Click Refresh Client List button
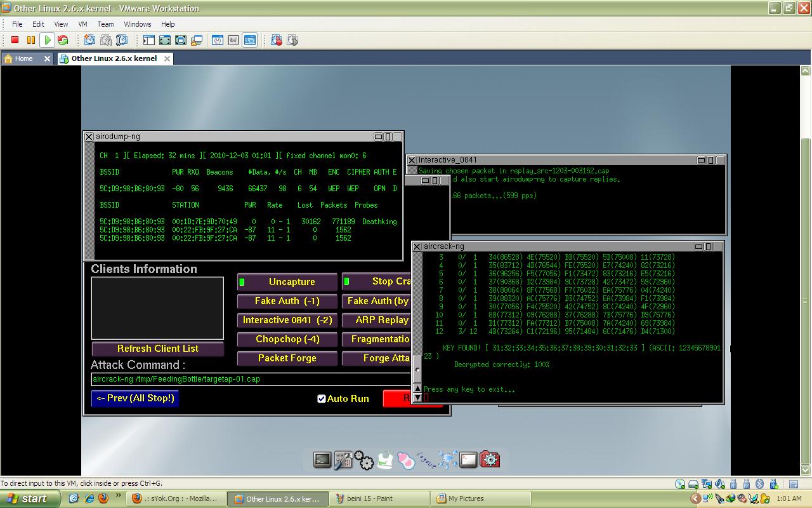The width and height of the screenshot is (812, 508). point(158,349)
